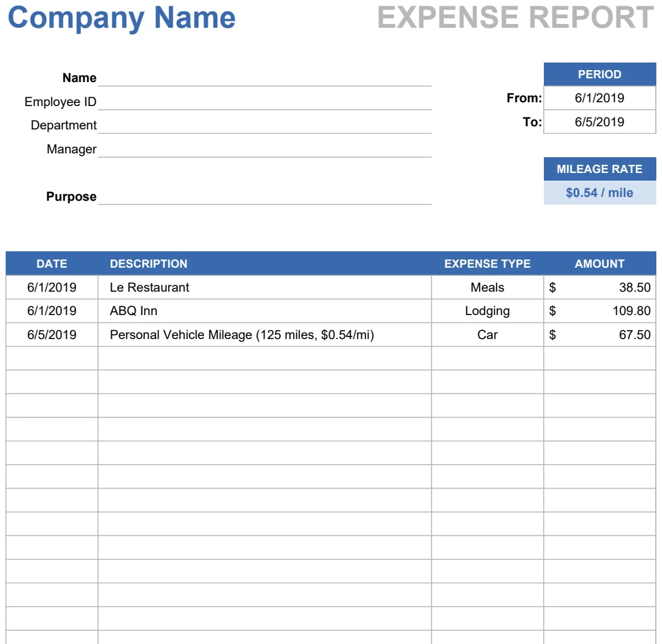
Task: Select the ABQ Inn description cell
Action: point(265,311)
